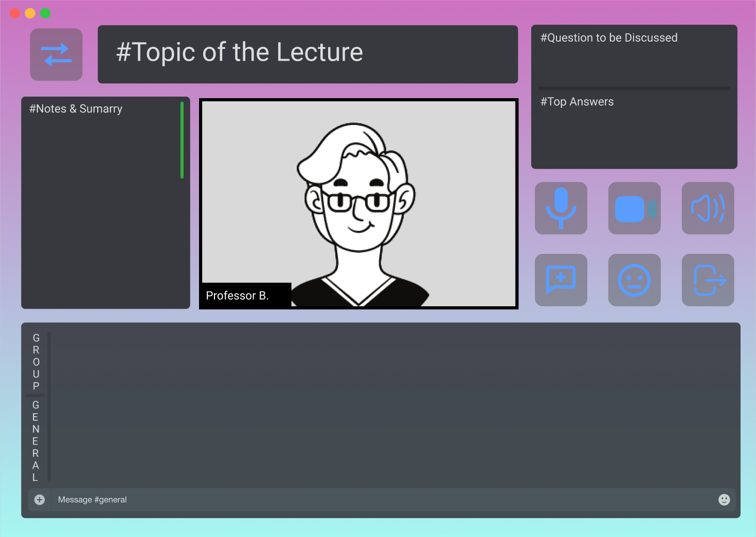Minimize window with yellow button
This screenshot has height=537, width=756.
click(30, 13)
